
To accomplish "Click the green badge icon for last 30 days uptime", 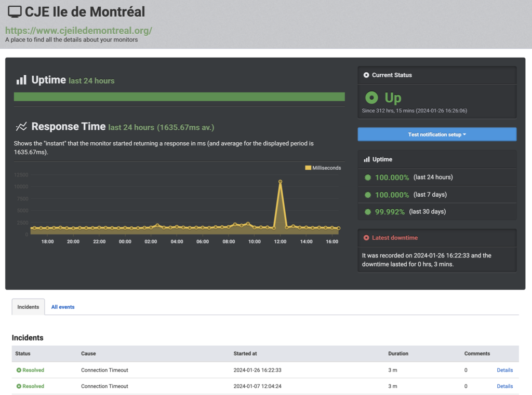I will (368, 212).
